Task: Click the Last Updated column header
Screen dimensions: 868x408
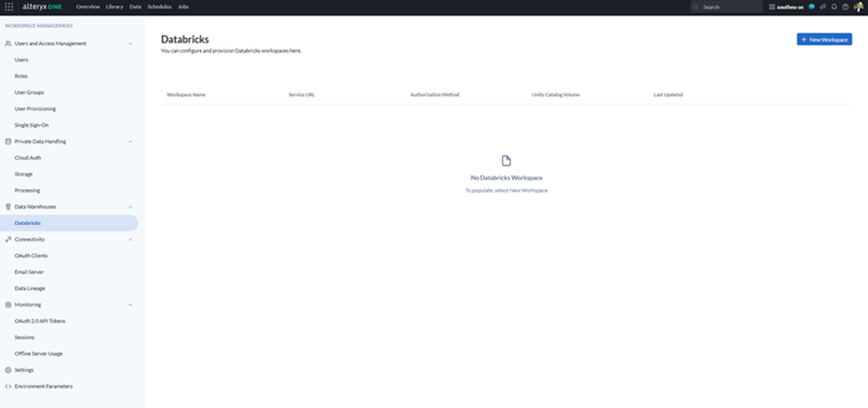Action: [668, 95]
